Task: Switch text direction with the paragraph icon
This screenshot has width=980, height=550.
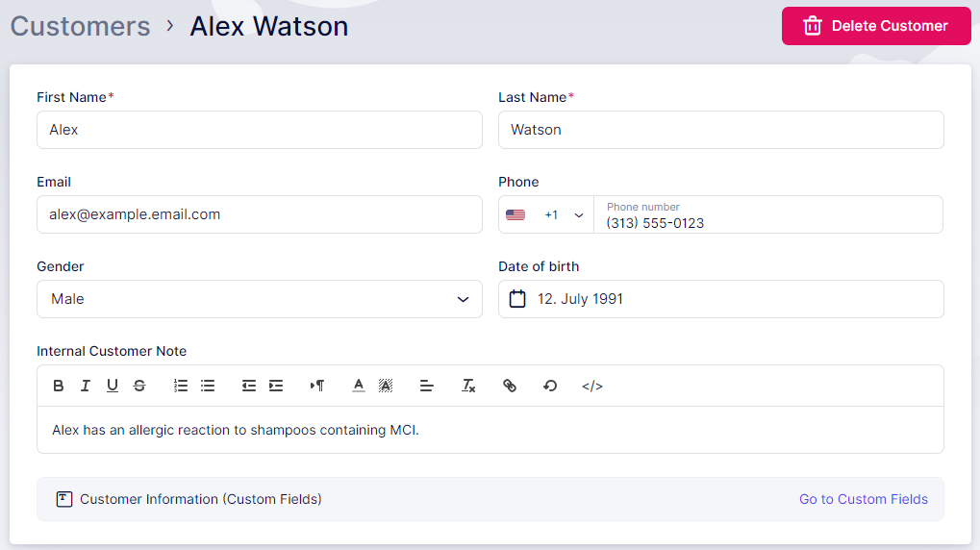Action: [x=317, y=386]
